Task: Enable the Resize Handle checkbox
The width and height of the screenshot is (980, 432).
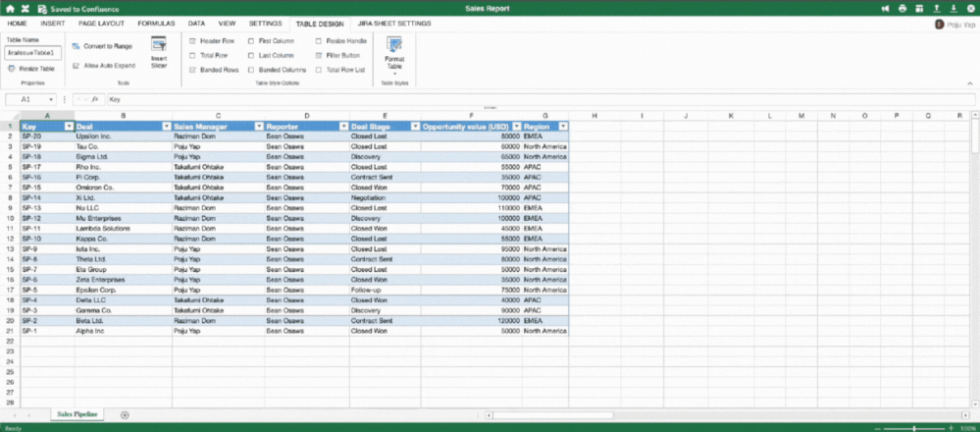Action: click(x=319, y=40)
